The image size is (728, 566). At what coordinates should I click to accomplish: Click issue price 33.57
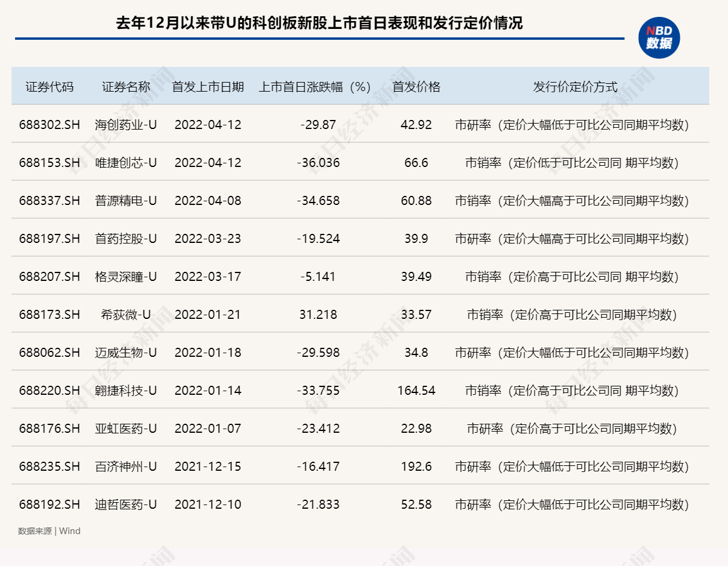coord(416,315)
